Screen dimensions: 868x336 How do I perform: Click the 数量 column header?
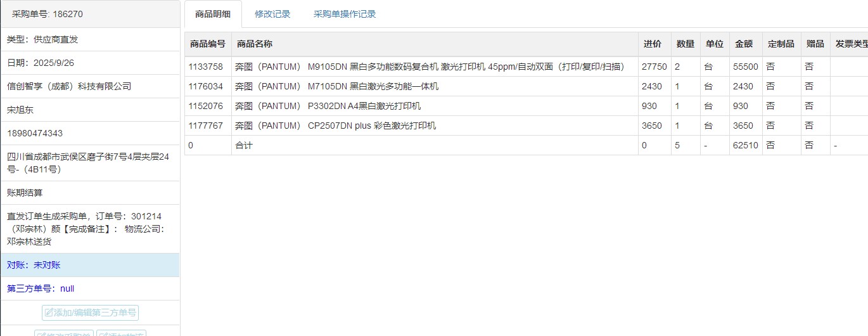pyautogui.click(x=685, y=44)
